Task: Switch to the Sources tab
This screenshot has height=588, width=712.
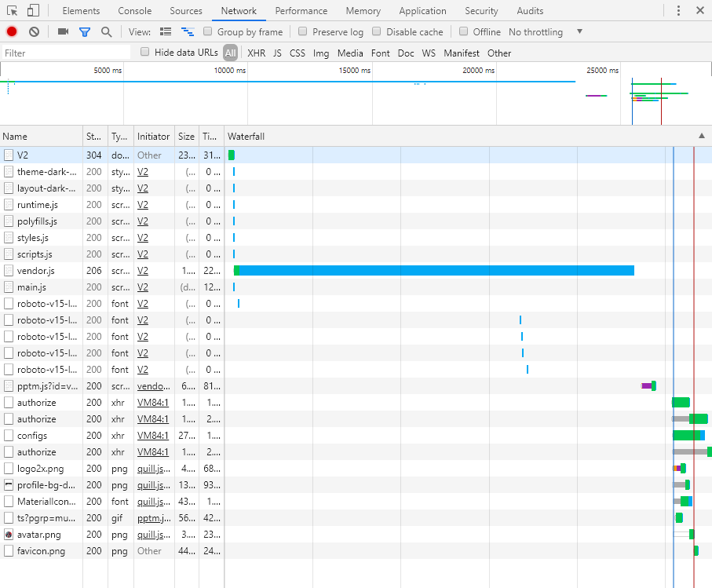Action: click(x=186, y=10)
